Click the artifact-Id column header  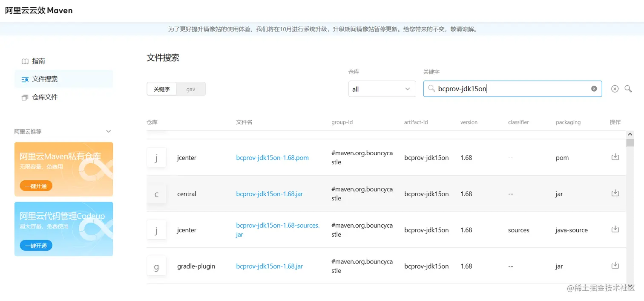416,122
